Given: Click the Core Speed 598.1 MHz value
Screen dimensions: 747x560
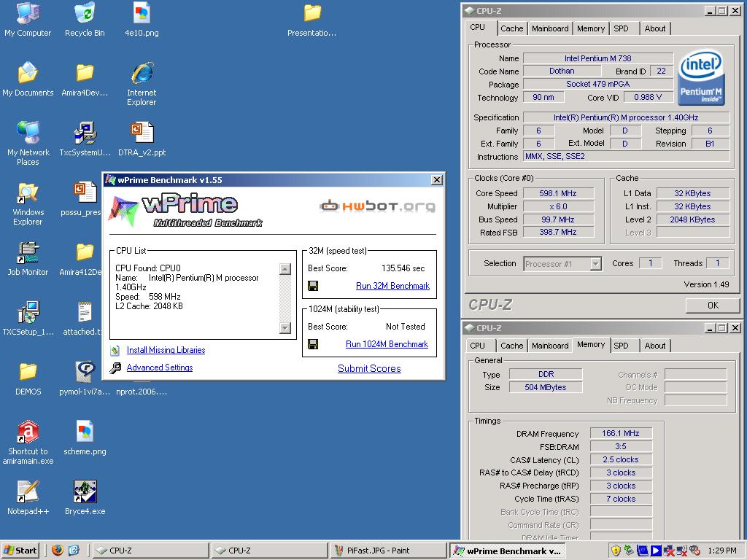Looking at the screenshot, I should [558, 193].
